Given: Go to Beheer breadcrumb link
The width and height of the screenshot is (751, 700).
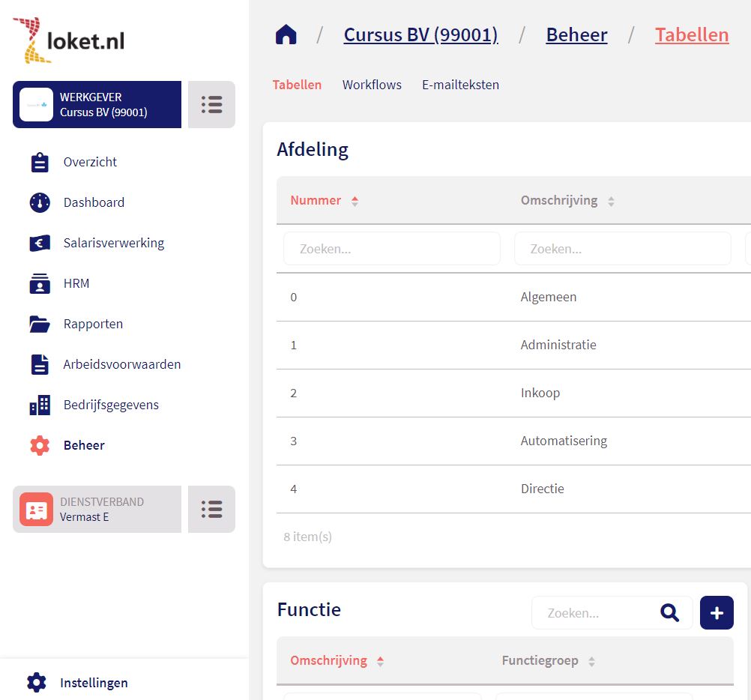Looking at the screenshot, I should click(576, 35).
